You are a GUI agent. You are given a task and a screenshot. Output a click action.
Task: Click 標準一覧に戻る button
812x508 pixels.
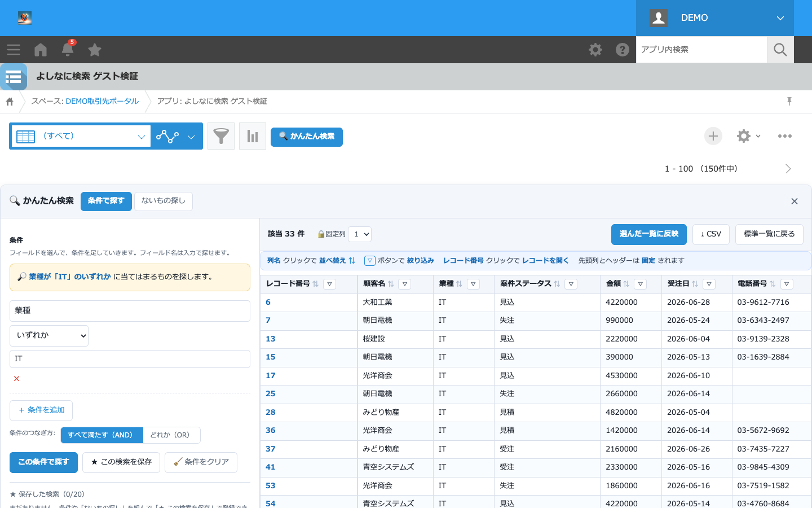[769, 234]
